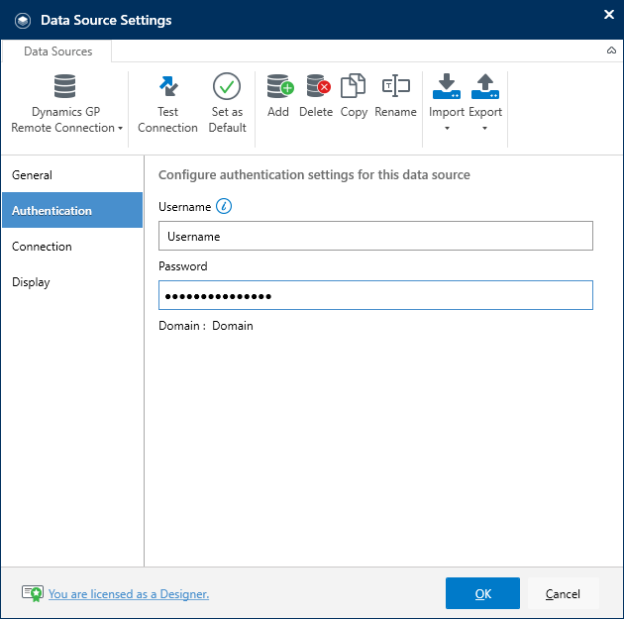Click the license certificate icon
The image size is (624, 619).
tap(33, 594)
